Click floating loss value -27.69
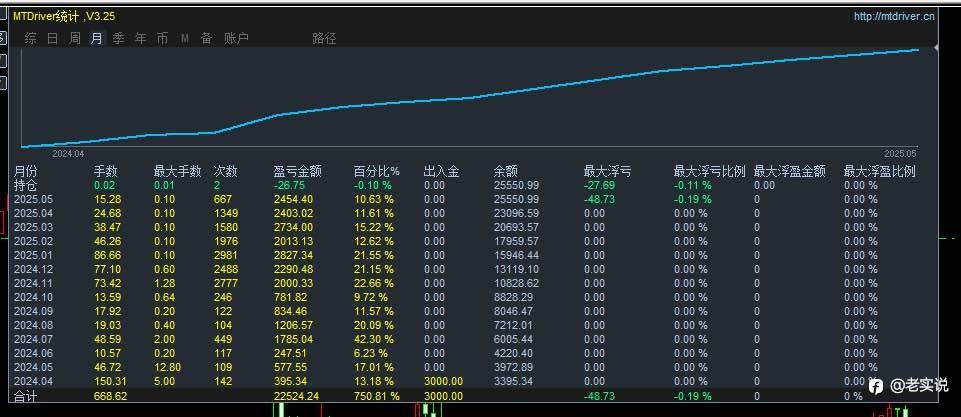The image size is (961, 417). click(599, 185)
